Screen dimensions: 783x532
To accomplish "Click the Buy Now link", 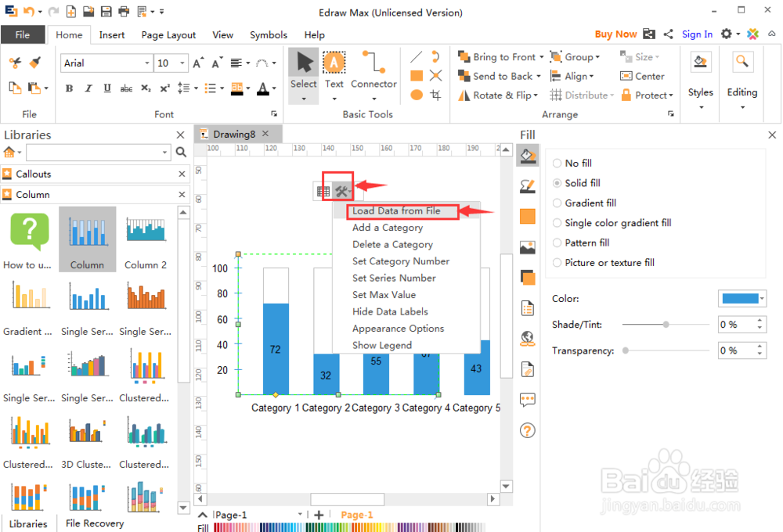I will [x=615, y=34].
